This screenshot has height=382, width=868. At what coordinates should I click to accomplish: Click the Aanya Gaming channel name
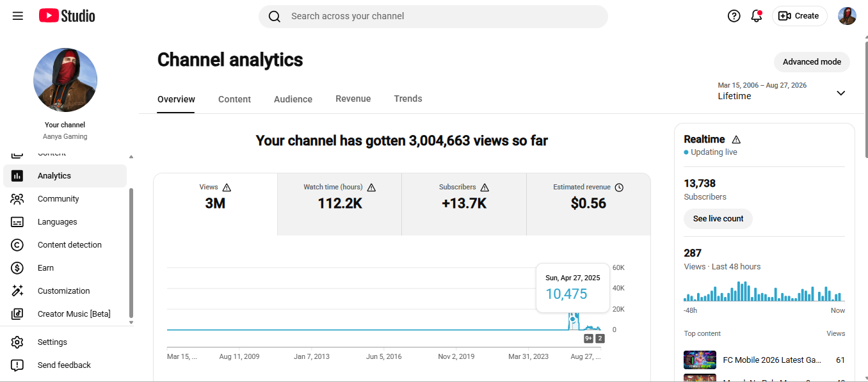pyautogui.click(x=65, y=137)
